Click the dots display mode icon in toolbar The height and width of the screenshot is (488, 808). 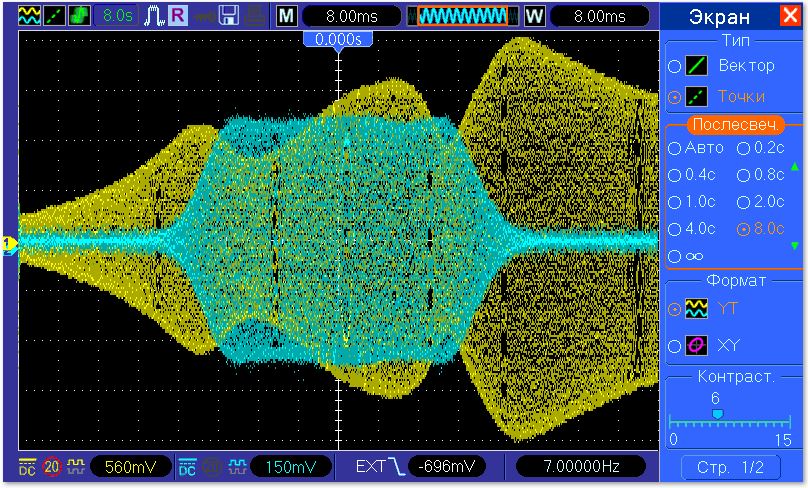pyautogui.click(x=54, y=16)
